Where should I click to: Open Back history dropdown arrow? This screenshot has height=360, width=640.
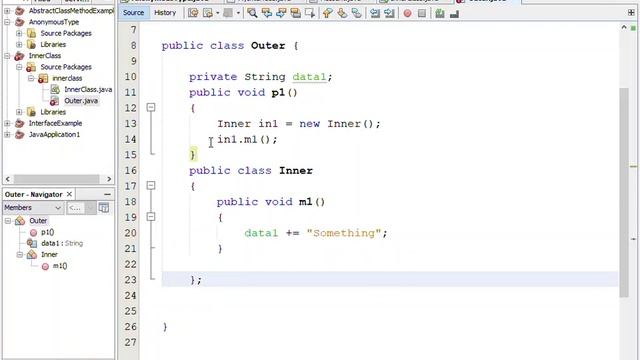[217, 13]
